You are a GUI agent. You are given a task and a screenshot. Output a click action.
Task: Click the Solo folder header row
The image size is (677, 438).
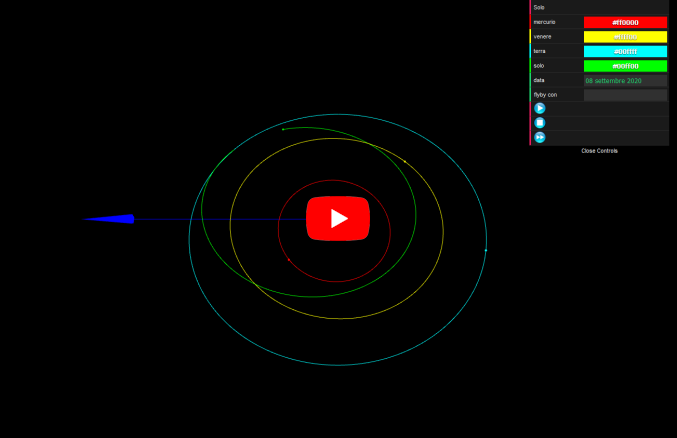point(599,7)
